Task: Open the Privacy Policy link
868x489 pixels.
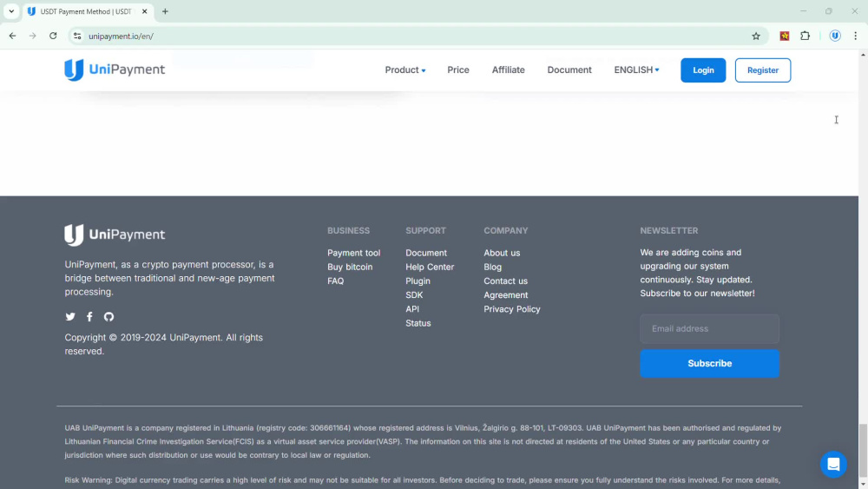Action: click(x=511, y=309)
